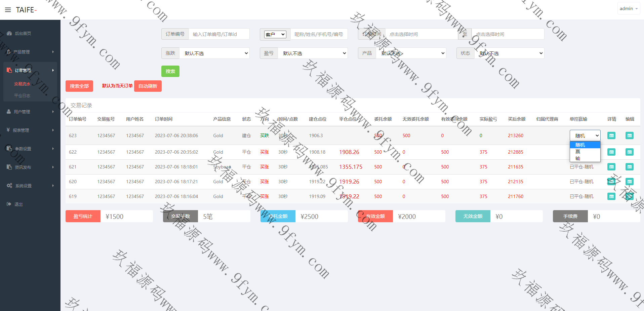The width and height of the screenshot is (644, 311).
Task: Open the 涨跌 dropdown filter
Action: coord(214,53)
